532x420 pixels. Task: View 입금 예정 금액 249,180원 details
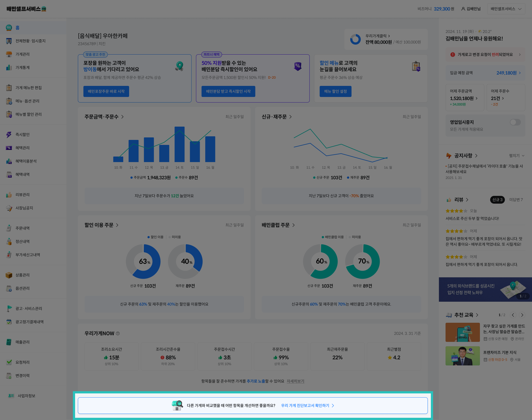485,73
